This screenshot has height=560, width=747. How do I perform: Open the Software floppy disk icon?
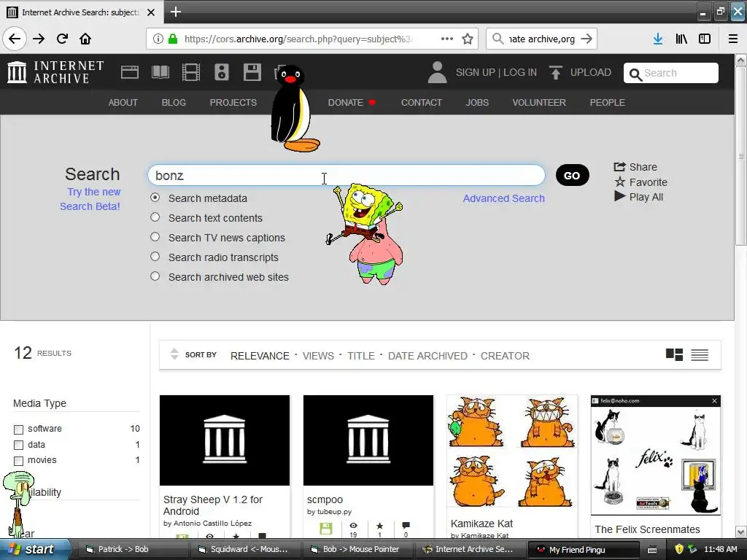tap(252, 72)
